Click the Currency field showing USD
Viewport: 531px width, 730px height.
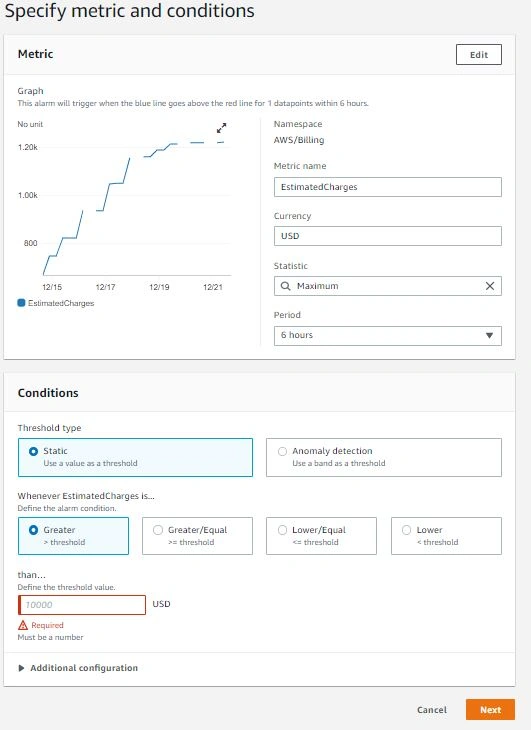(x=388, y=236)
